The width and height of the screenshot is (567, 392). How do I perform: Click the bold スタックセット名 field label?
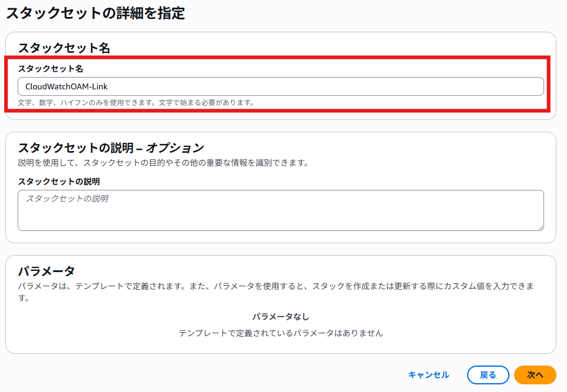click(50, 69)
